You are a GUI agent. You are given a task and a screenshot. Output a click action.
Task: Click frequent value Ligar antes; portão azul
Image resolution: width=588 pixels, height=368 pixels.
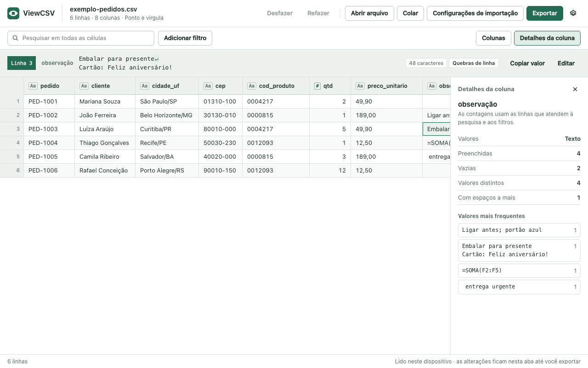[x=519, y=230]
